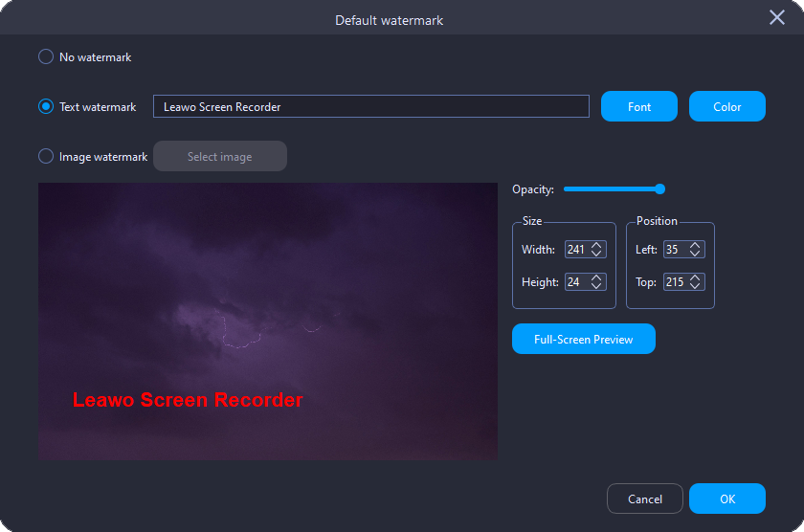Confirm with the OK button
The image size is (804, 532).
pos(727,499)
